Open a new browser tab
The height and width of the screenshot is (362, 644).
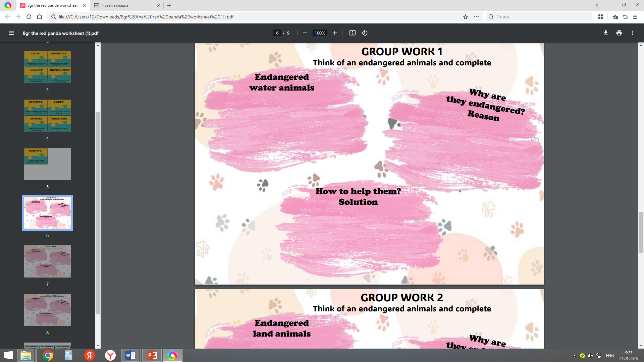pyautogui.click(x=169, y=5)
